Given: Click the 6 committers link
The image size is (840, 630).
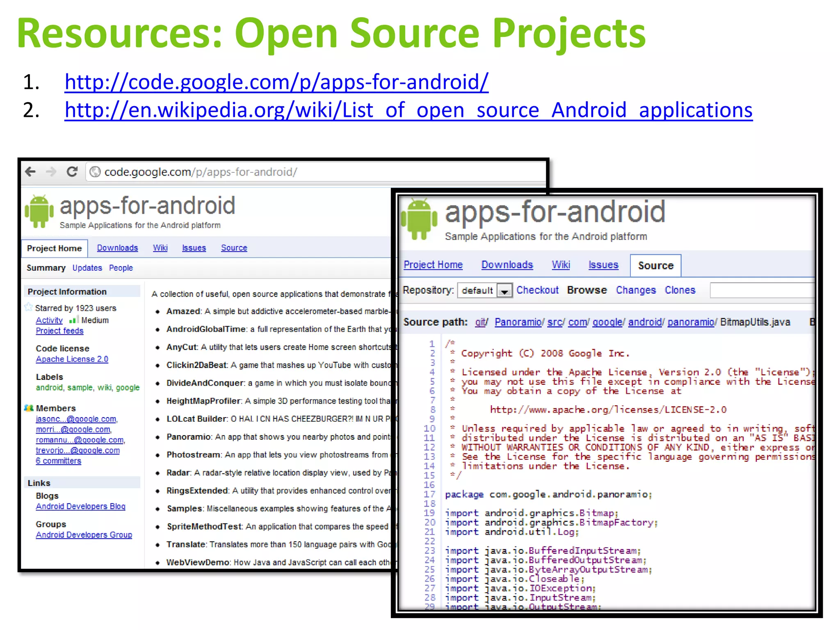Looking at the screenshot, I should [x=58, y=461].
